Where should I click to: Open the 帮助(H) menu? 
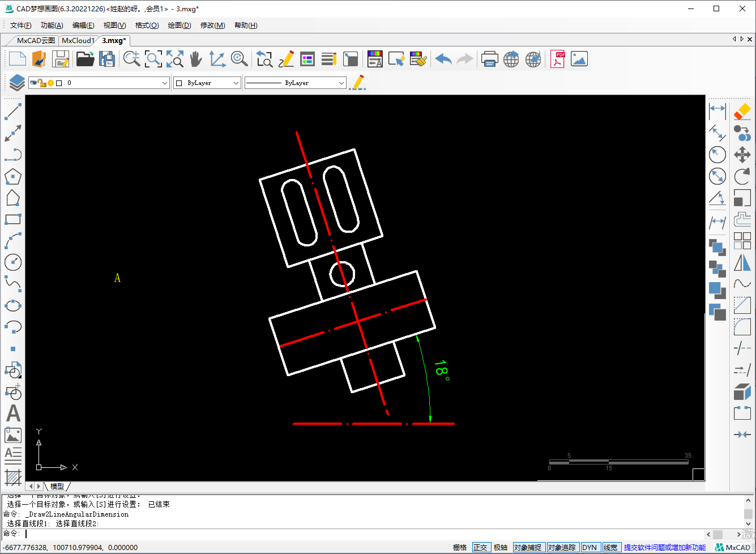(x=246, y=25)
